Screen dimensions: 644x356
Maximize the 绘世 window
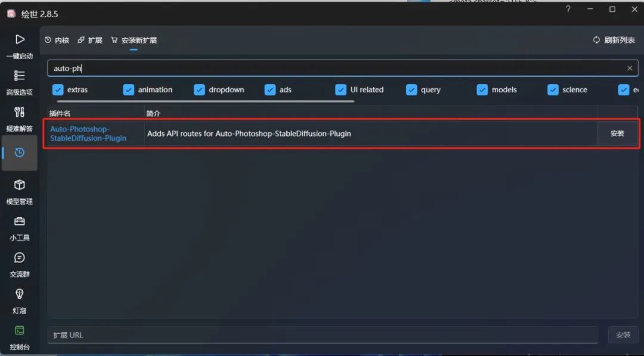(x=612, y=9)
